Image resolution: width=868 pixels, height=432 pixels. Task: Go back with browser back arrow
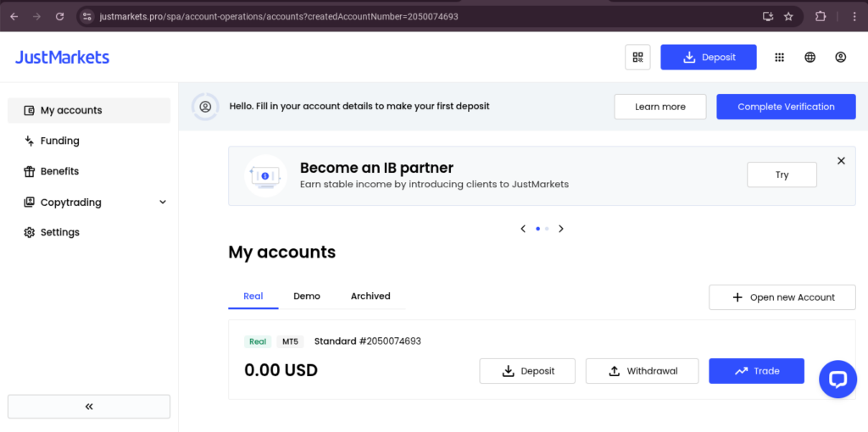click(x=14, y=17)
